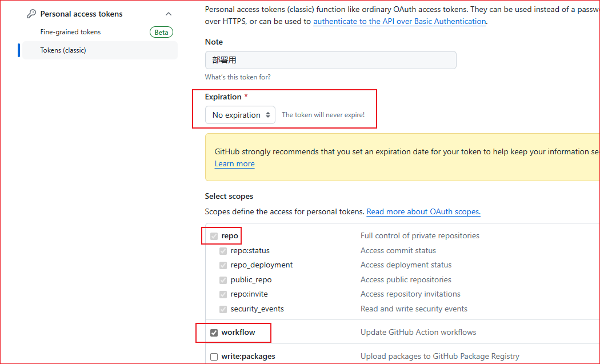600x364 pixels.
Task: Click the Note text field
Action: pyautogui.click(x=330, y=60)
